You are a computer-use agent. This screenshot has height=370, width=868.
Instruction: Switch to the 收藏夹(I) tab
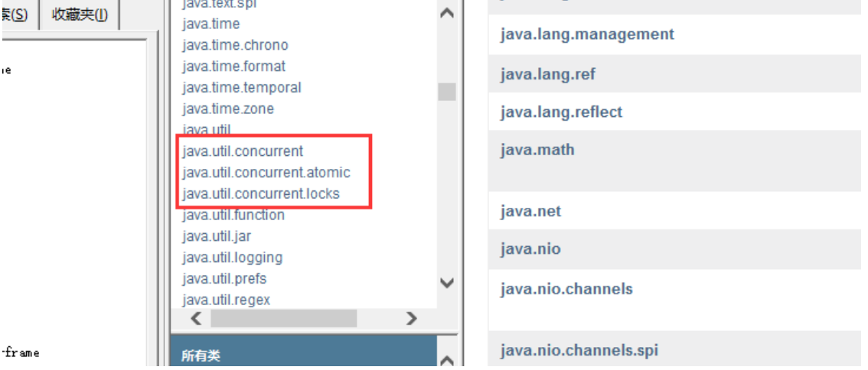[80, 15]
